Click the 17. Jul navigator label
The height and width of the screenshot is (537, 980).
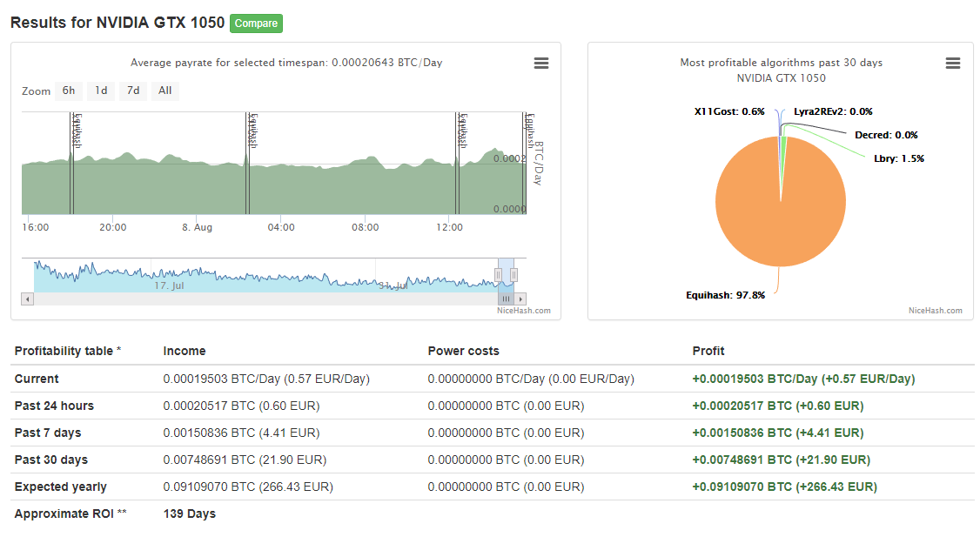tap(169, 285)
